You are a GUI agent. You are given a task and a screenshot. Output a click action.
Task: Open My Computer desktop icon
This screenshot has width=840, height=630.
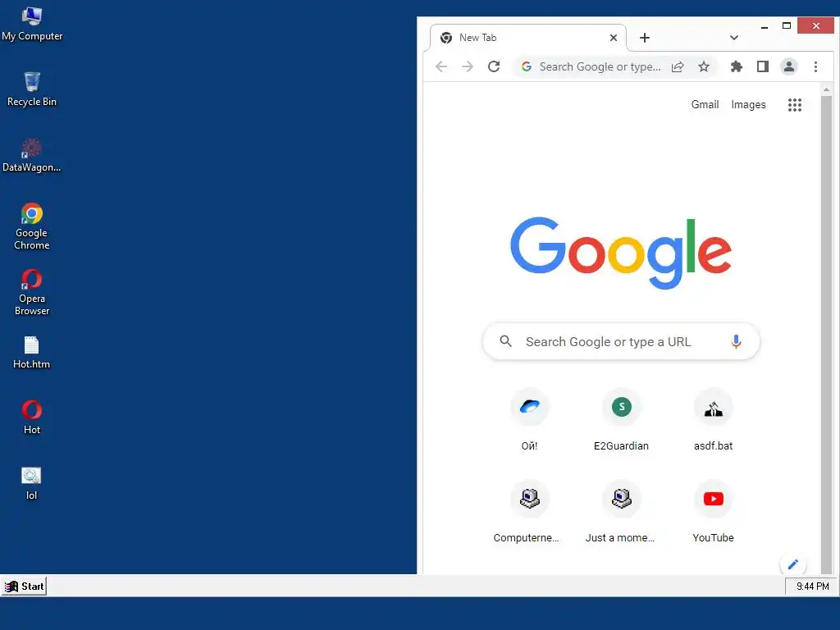(32, 24)
